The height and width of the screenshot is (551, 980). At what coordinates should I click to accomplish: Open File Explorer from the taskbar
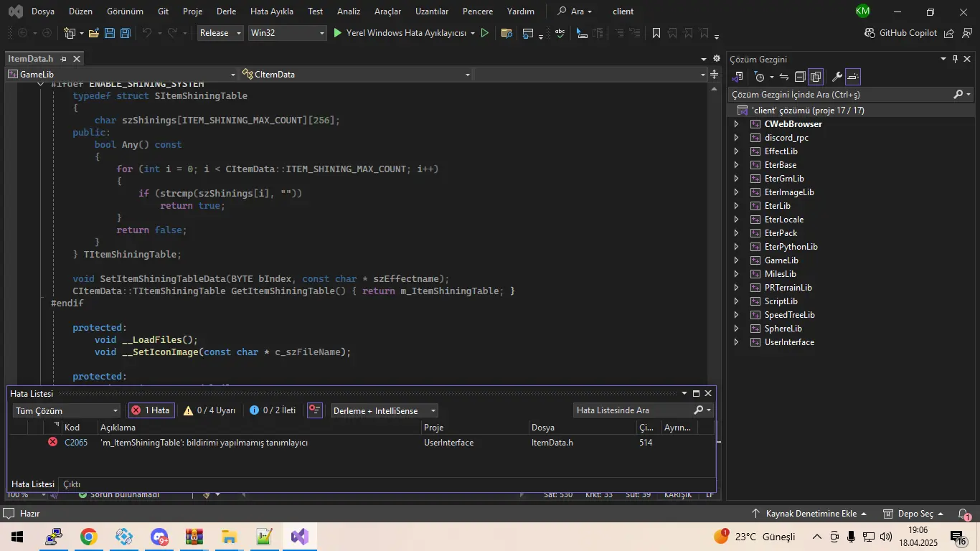coord(229,537)
